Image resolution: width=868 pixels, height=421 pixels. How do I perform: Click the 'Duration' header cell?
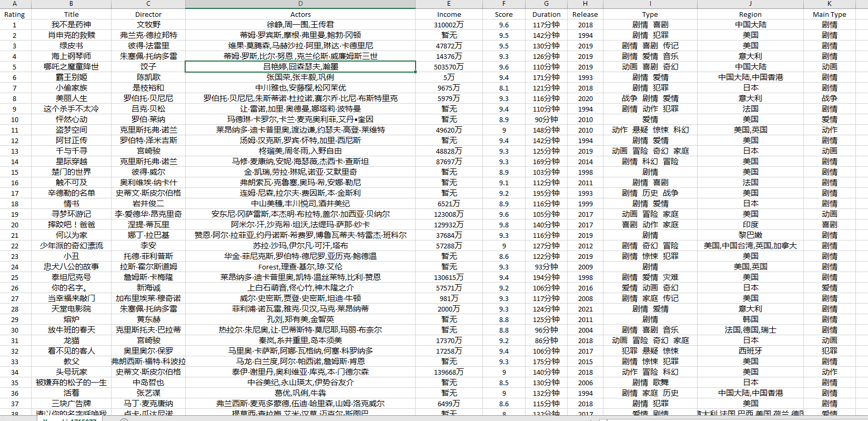pyautogui.click(x=546, y=14)
